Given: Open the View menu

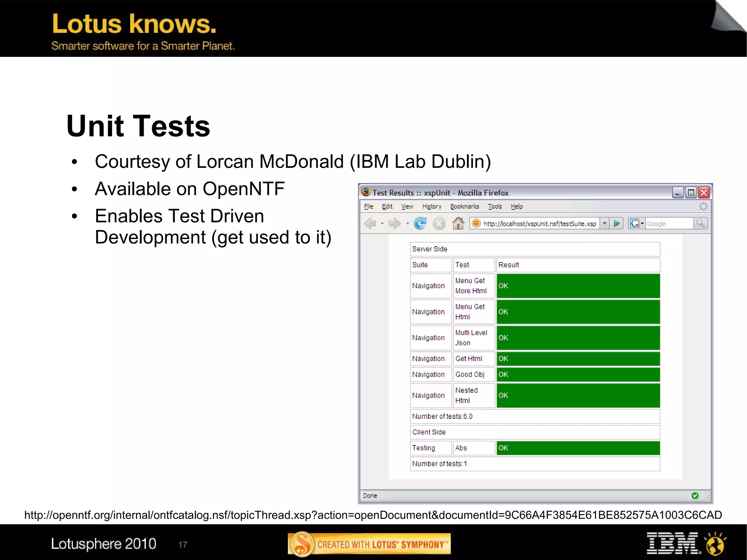Looking at the screenshot, I should (x=407, y=206).
